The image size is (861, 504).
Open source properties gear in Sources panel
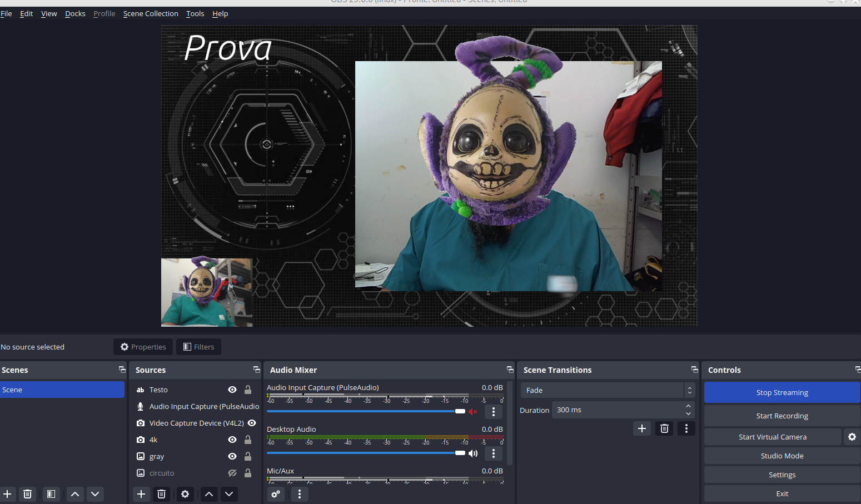(185, 494)
